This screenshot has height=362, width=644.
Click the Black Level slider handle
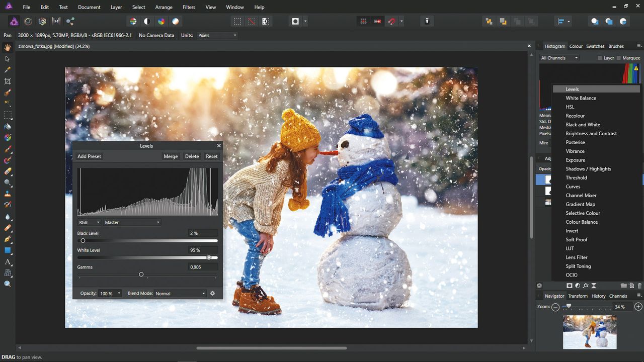83,241
